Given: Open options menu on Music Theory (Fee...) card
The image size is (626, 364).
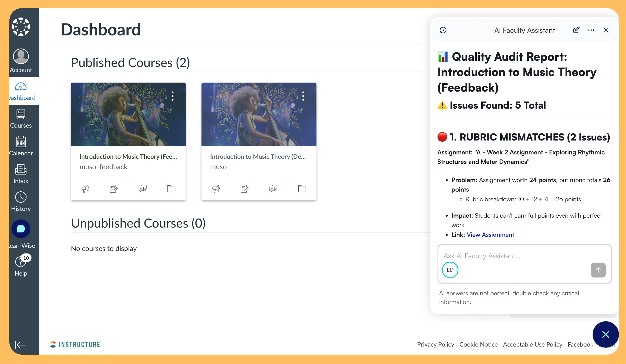Looking at the screenshot, I should [x=173, y=96].
